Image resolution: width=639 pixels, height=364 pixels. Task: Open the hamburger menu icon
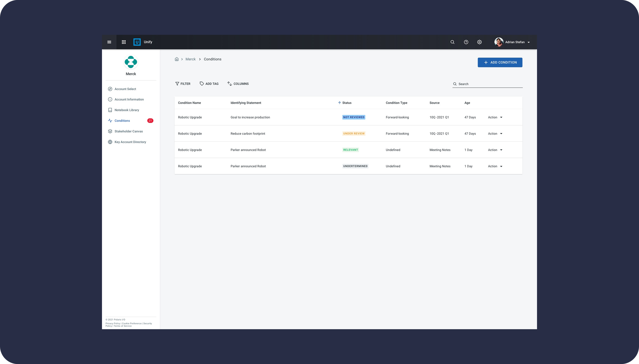tap(109, 42)
